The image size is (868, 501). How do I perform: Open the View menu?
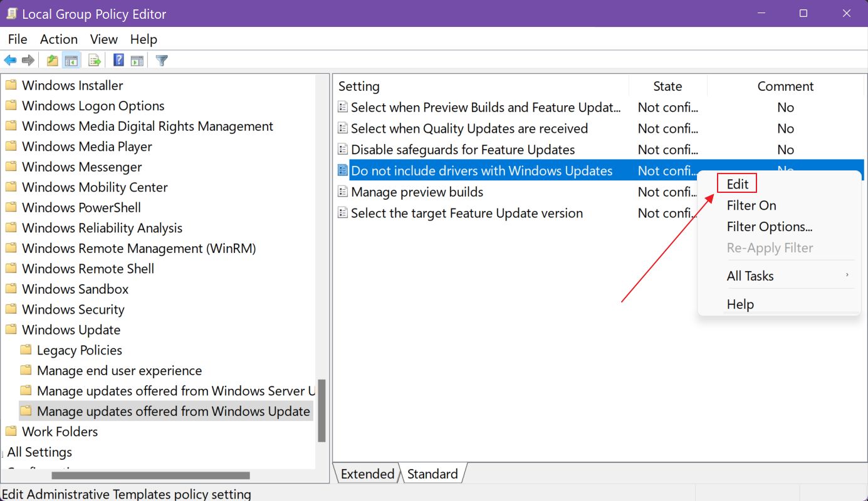coord(104,39)
